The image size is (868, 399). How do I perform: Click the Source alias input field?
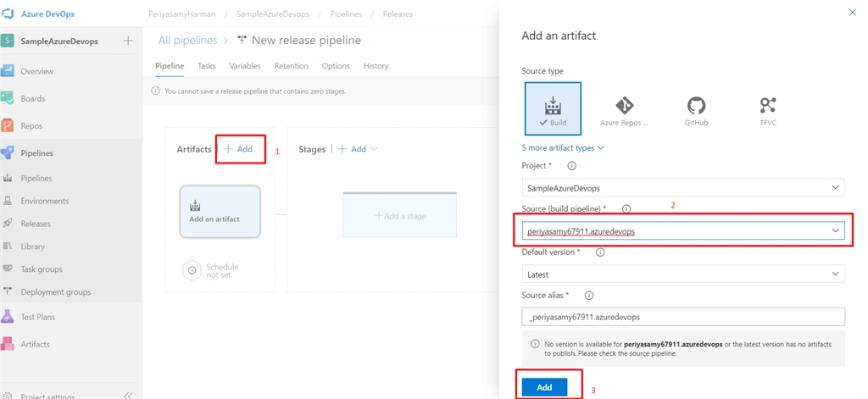click(x=683, y=317)
